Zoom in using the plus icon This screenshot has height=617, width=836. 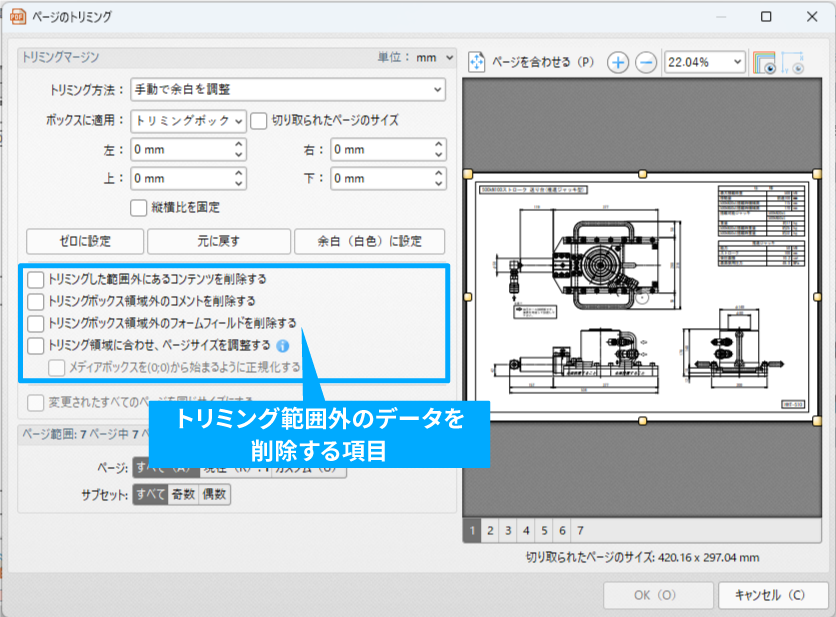coord(618,61)
